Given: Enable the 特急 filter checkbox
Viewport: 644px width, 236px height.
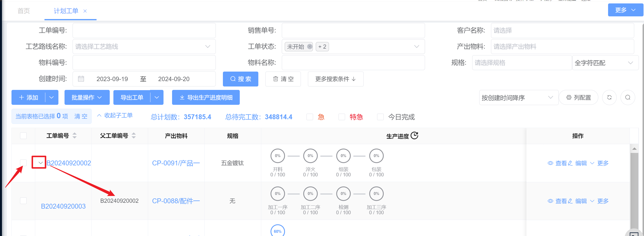Looking at the screenshot, I should pos(342,117).
